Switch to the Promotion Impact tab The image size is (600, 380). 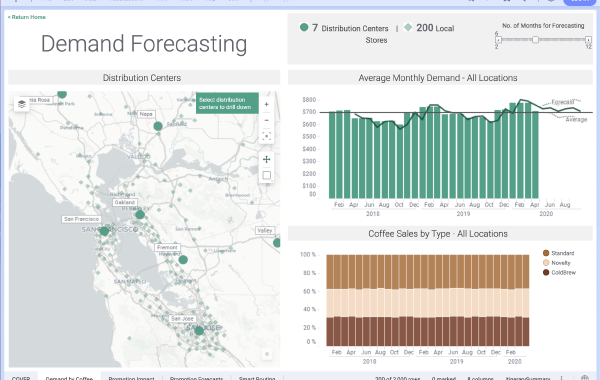[x=131, y=377]
